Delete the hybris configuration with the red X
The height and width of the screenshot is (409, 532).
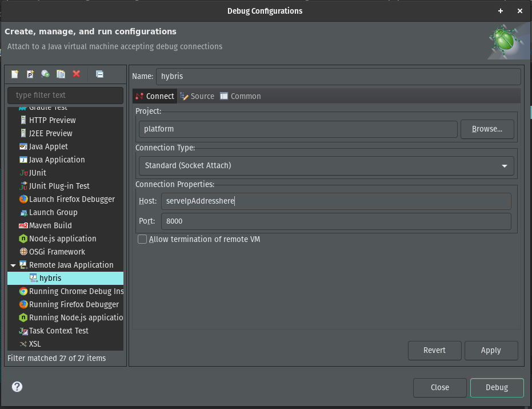pyautogui.click(x=75, y=74)
